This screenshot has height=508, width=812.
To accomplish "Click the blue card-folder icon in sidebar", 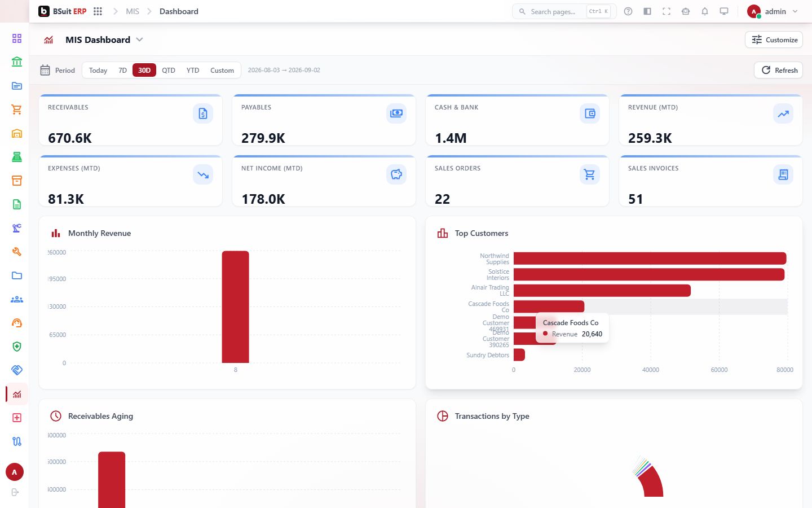I will (x=17, y=86).
